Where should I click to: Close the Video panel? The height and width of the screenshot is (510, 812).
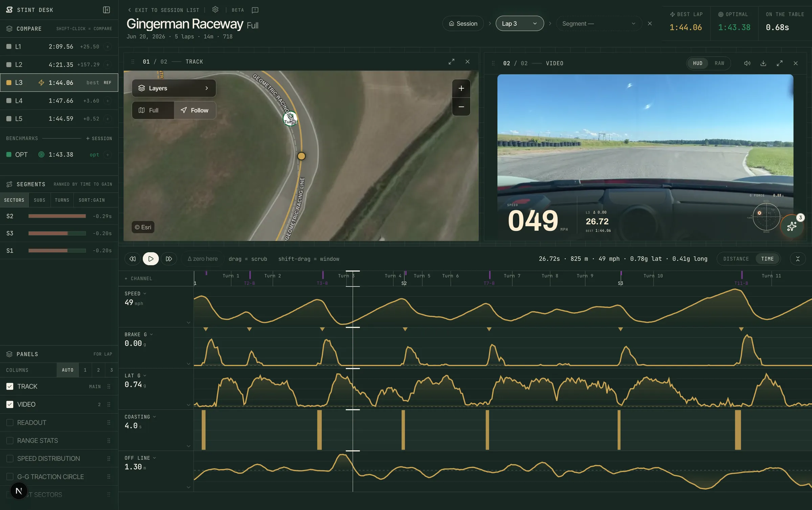[795, 63]
